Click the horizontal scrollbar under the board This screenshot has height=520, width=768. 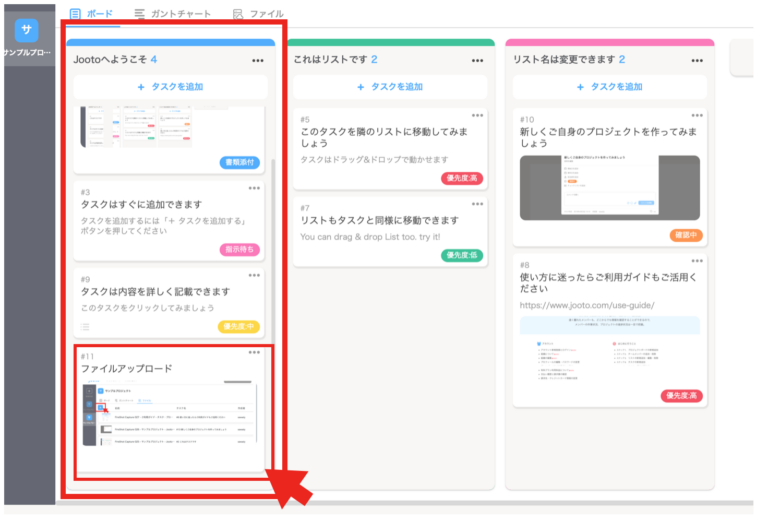click(x=407, y=502)
